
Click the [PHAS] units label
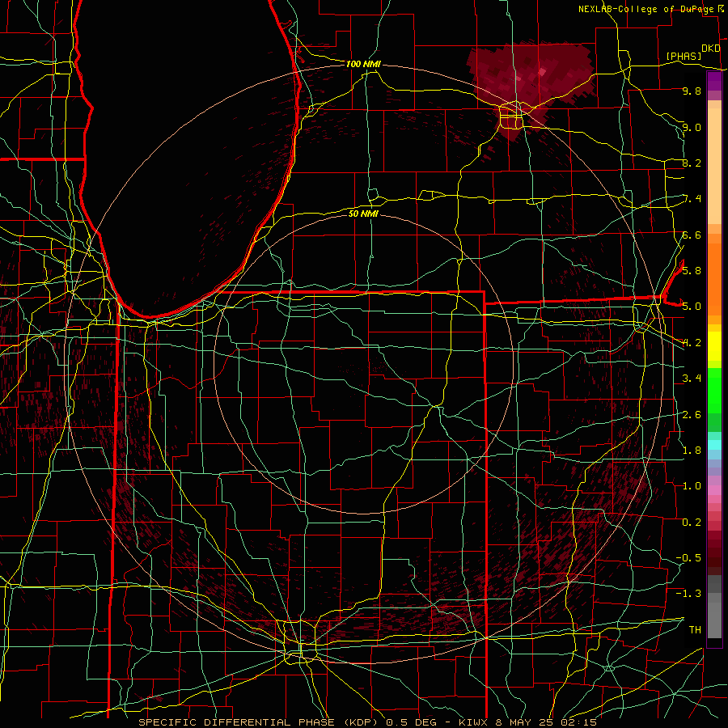684,57
